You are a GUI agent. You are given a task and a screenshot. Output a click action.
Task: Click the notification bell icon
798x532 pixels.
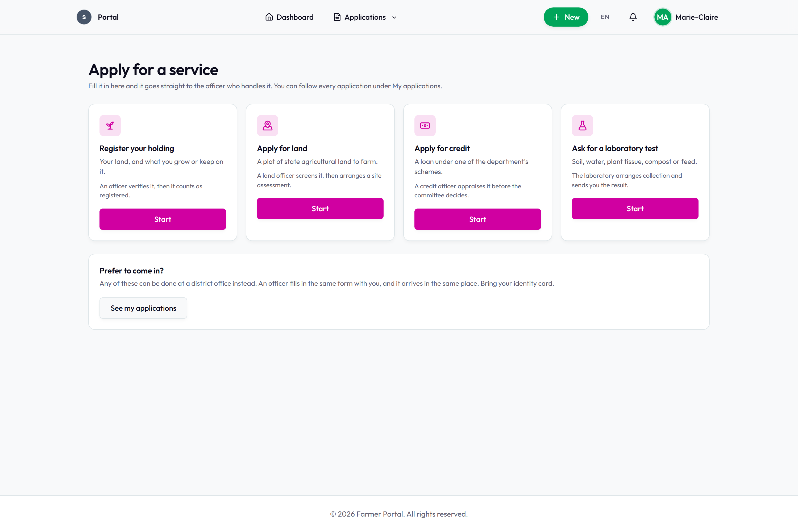[x=633, y=17]
